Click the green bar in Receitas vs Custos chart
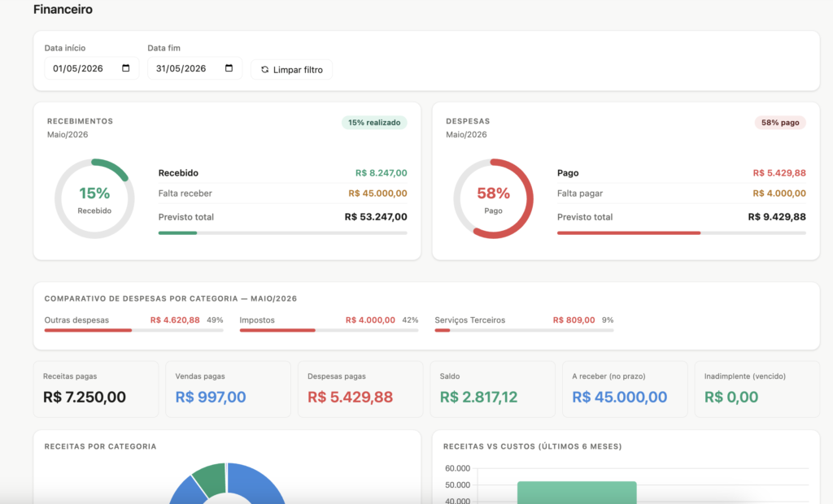This screenshot has width=833, height=504. tap(577, 493)
